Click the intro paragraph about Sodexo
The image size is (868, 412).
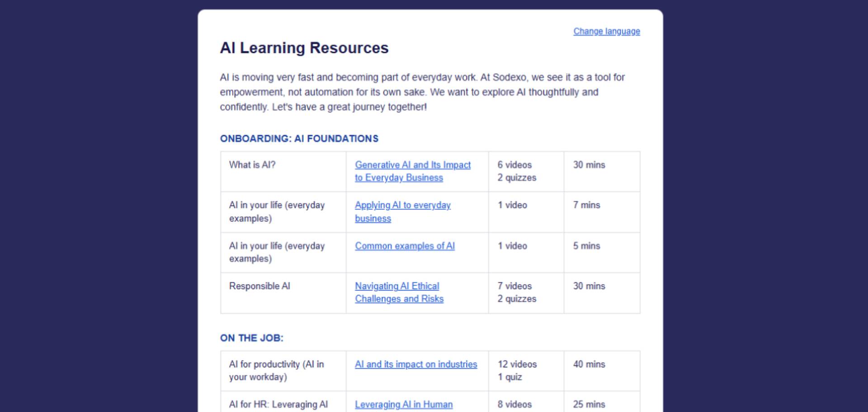coord(422,92)
